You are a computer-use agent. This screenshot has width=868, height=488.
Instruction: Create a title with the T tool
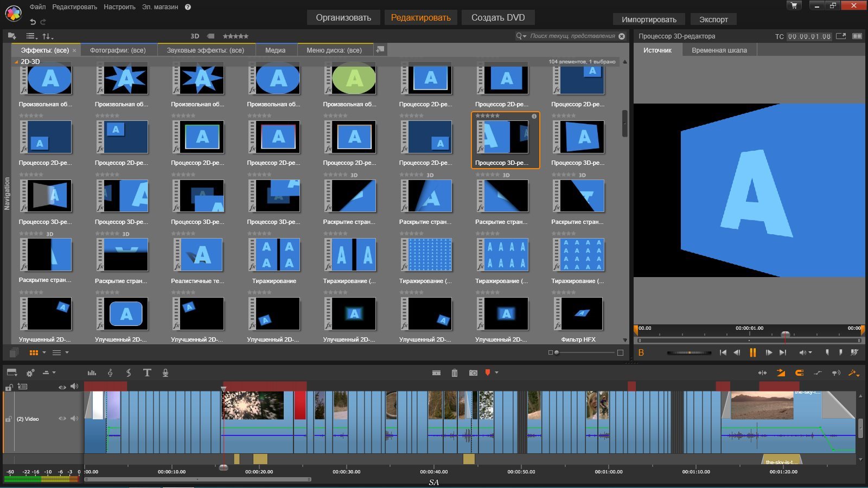pos(147,373)
